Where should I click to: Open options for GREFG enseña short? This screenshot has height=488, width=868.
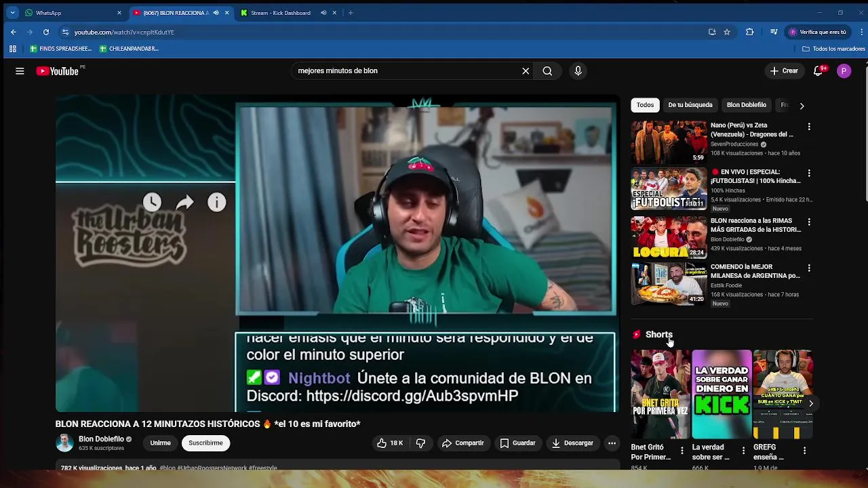click(804, 451)
